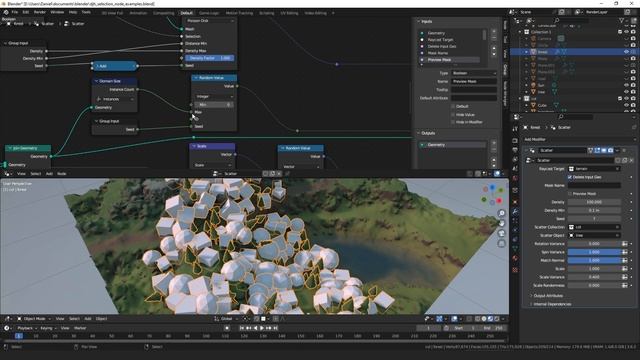Open the Type Boolean dropdown in node sidebar
This screenshot has height=360, width=640.
click(474, 73)
